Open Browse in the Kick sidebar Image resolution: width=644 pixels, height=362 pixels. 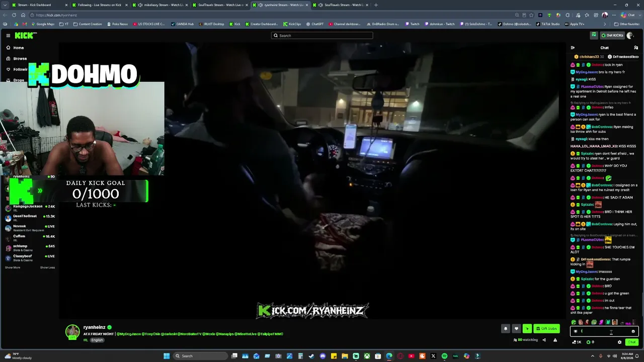(20, 59)
